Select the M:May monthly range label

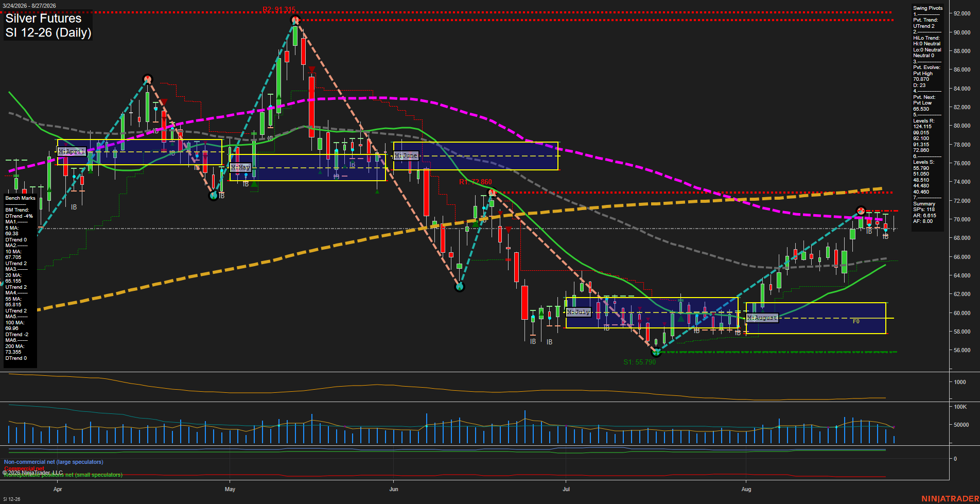point(240,167)
